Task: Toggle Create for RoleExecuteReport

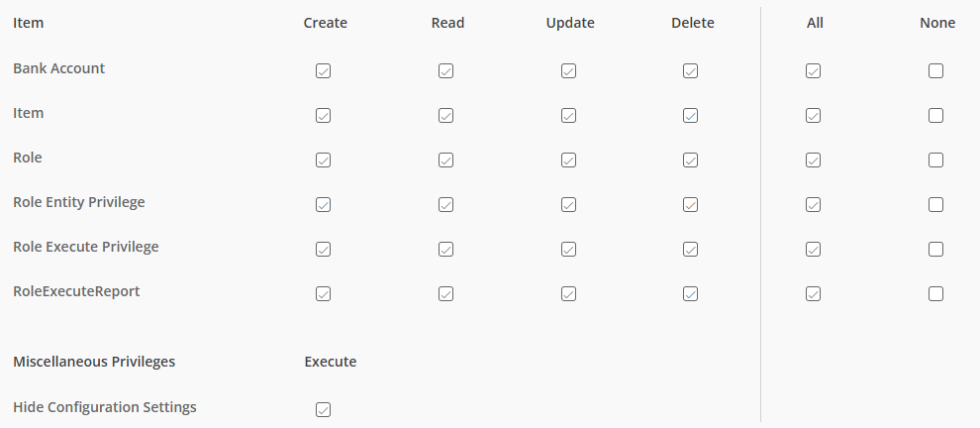Action: point(323,293)
